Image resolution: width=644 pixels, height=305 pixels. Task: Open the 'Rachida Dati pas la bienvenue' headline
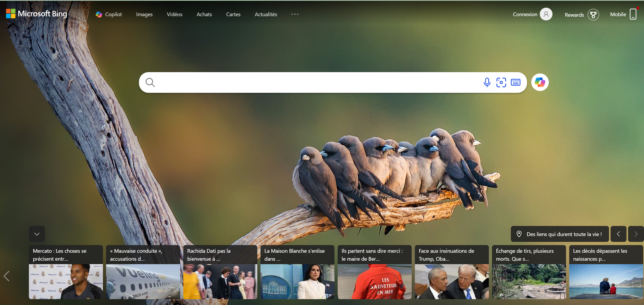click(x=209, y=255)
